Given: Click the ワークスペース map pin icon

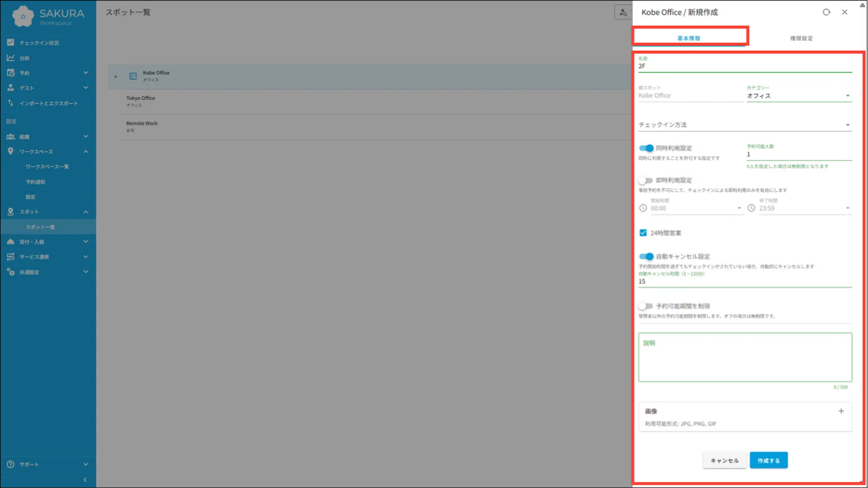Looking at the screenshot, I should [x=10, y=151].
